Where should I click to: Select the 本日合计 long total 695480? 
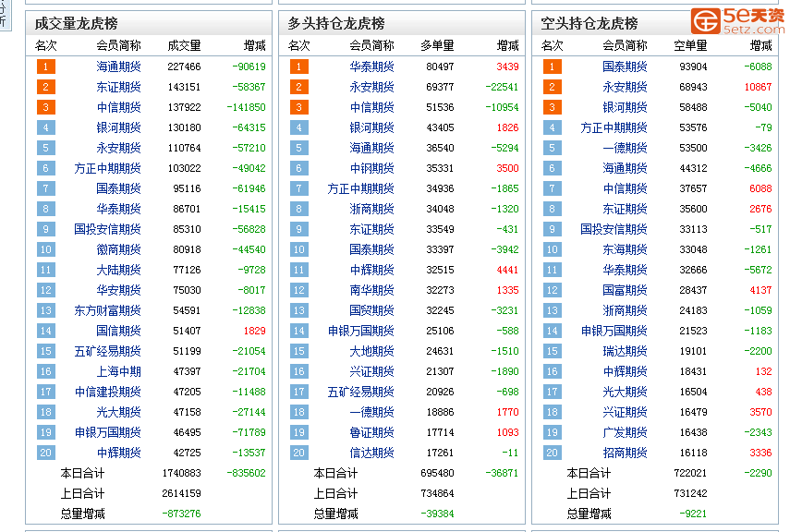tap(437, 473)
